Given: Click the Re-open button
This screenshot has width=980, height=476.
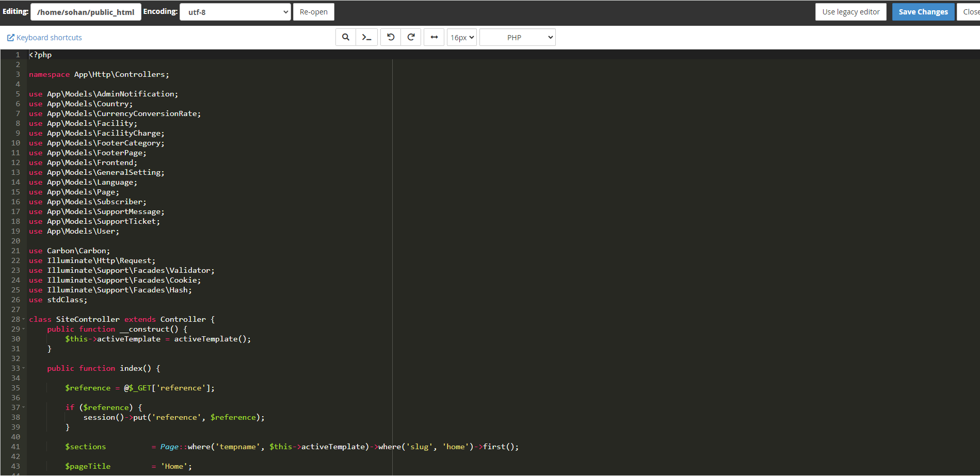Looking at the screenshot, I should (314, 12).
